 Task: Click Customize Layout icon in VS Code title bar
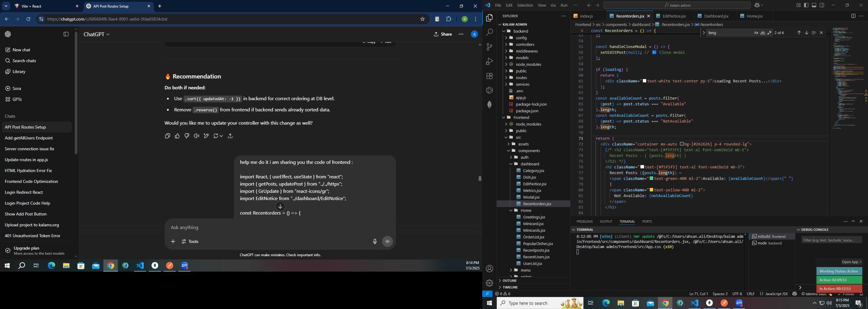click(x=798, y=5)
